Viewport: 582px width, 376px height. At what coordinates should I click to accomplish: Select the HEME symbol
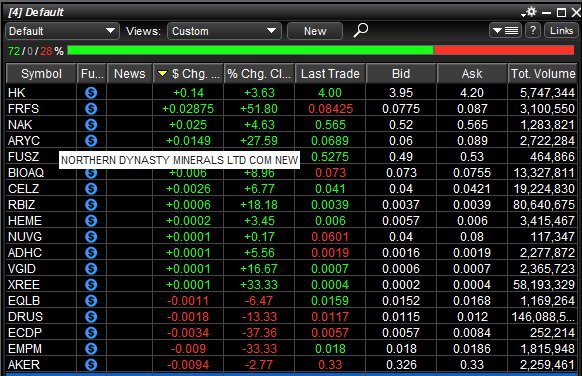click(x=25, y=220)
